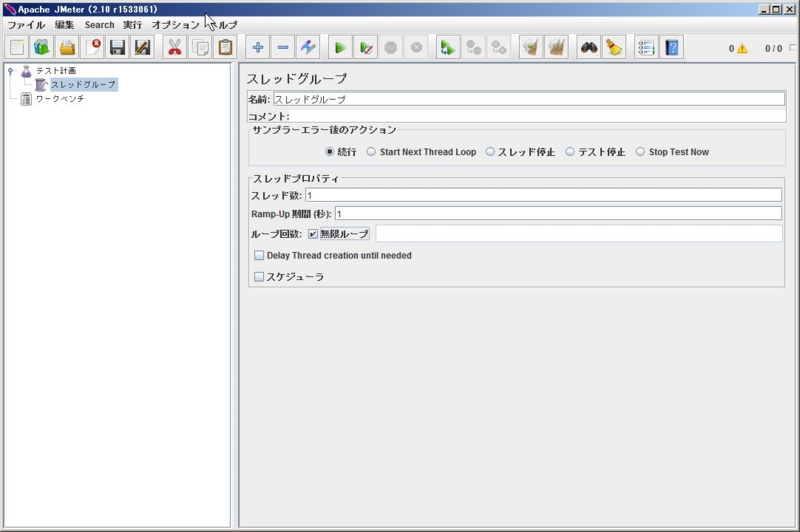Save the test plan with floppy icon

coord(117,47)
